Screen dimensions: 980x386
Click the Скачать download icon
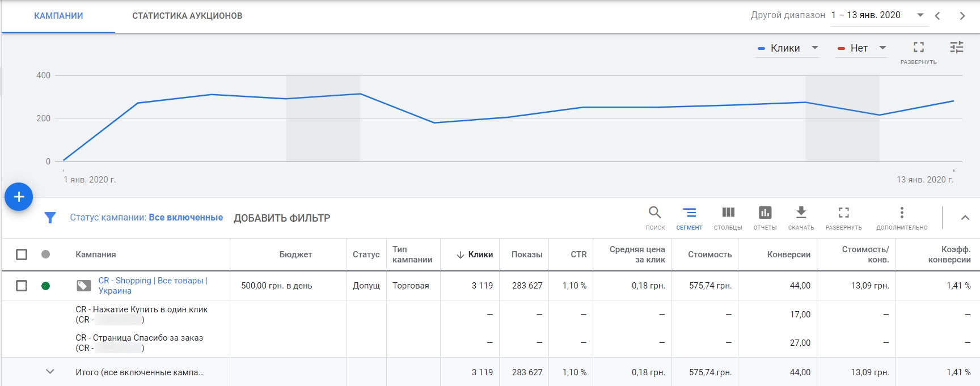tap(801, 213)
